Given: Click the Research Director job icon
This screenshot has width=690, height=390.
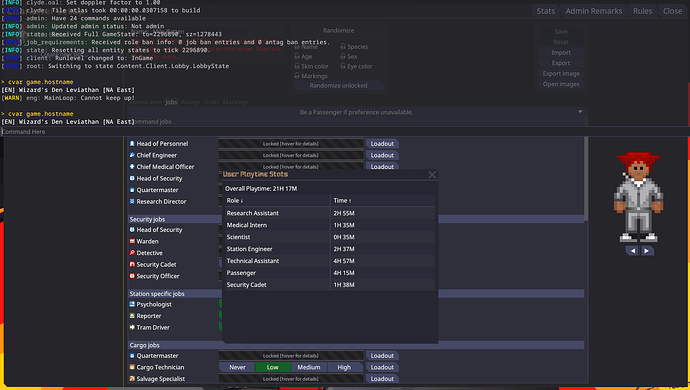Looking at the screenshot, I should pyautogui.click(x=132, y=201).
